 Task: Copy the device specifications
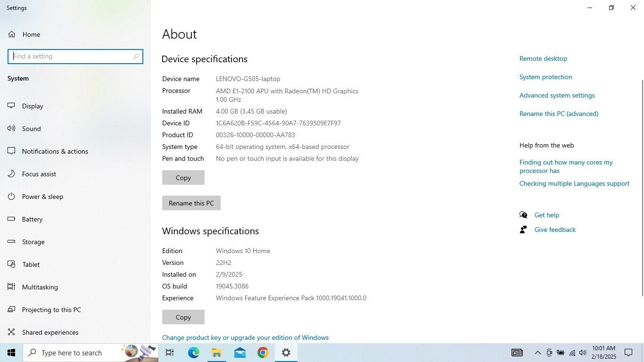tap(183, 178)
